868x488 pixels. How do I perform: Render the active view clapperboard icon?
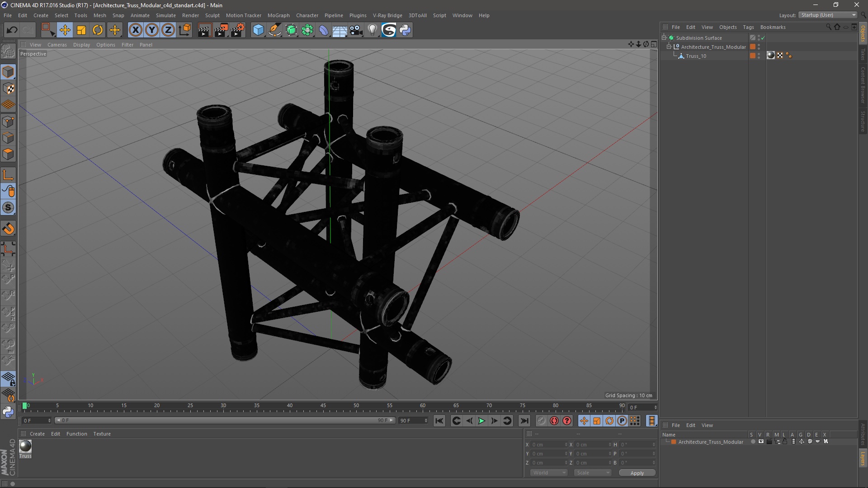click(204, 30)
